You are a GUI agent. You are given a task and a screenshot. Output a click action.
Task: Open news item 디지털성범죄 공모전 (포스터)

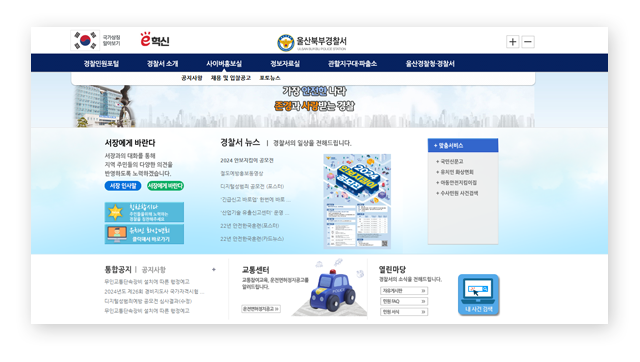[x=252, y=187]
